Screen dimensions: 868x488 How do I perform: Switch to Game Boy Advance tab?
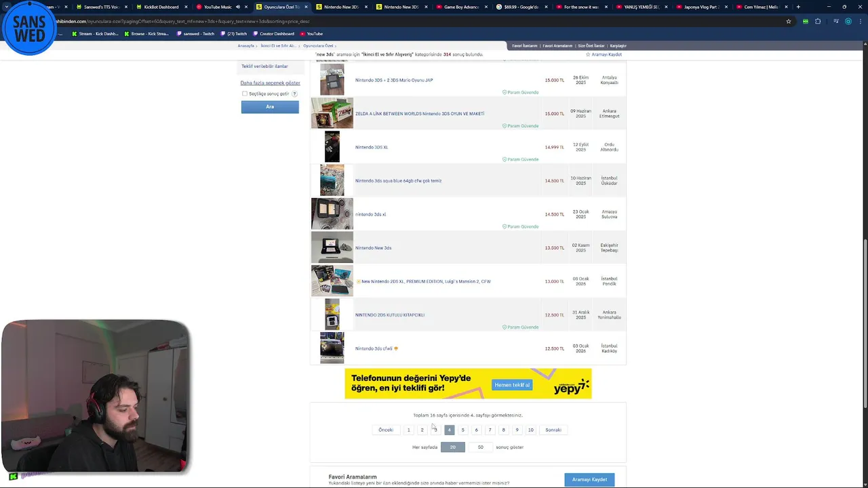coord(460,7)
